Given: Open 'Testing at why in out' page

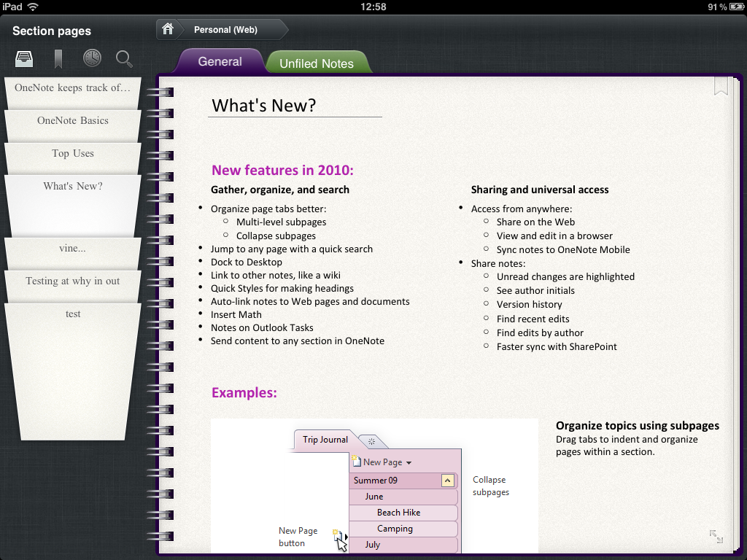Looking at the screenshot, I should click(x=72, y=286).
